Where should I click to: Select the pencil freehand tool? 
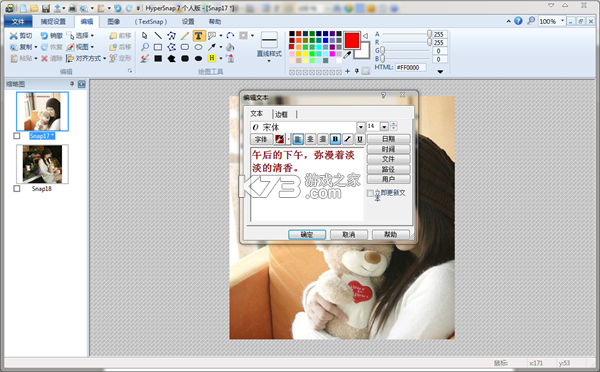185,36
